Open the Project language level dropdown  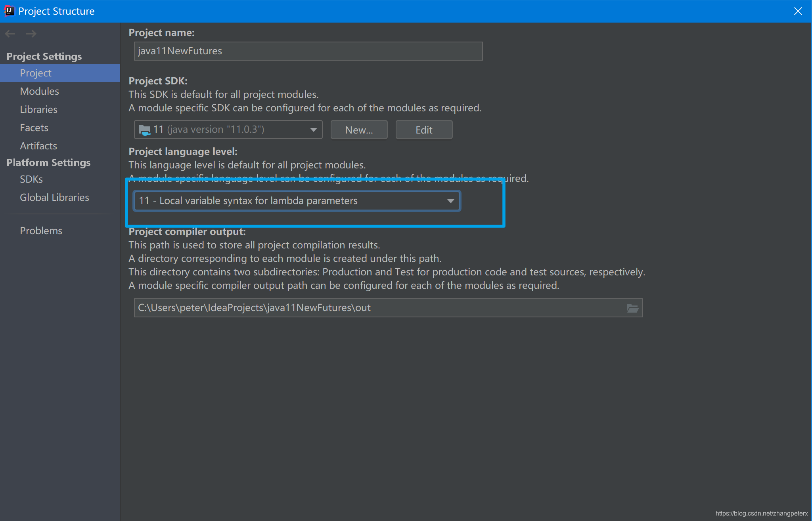[x=451, y=201]
